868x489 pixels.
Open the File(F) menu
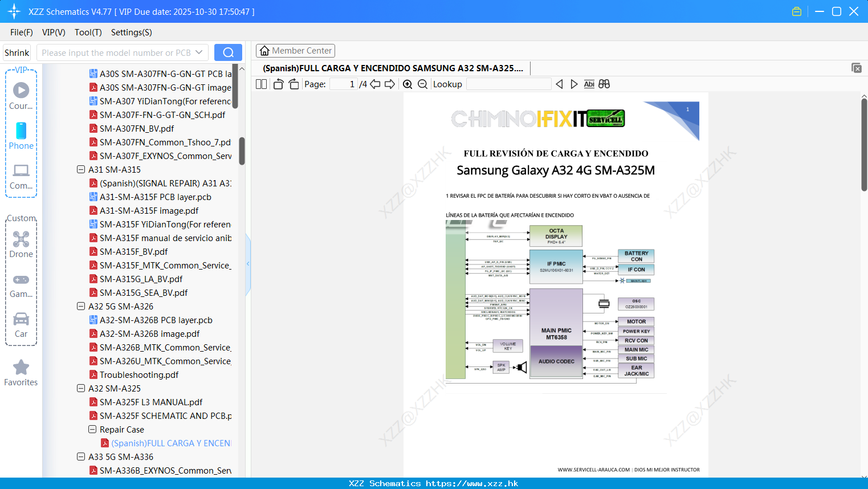22,32
